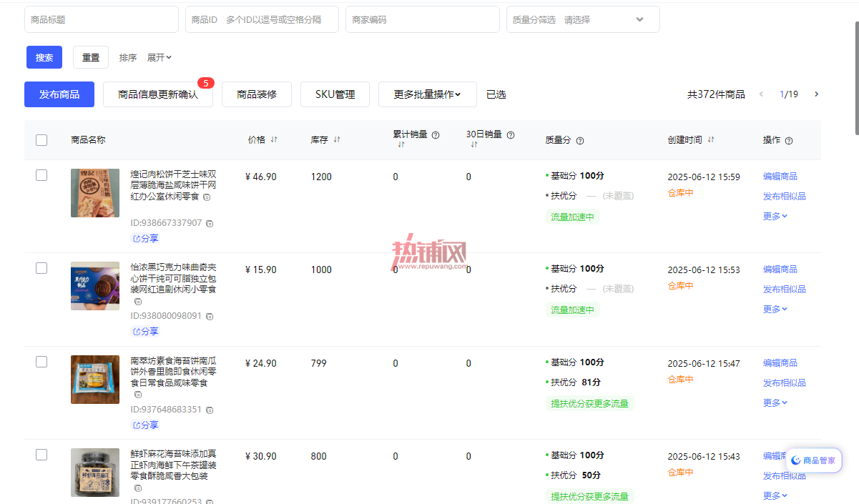Sort by stock (库存) arrows icon

click(x=336, y=140)
